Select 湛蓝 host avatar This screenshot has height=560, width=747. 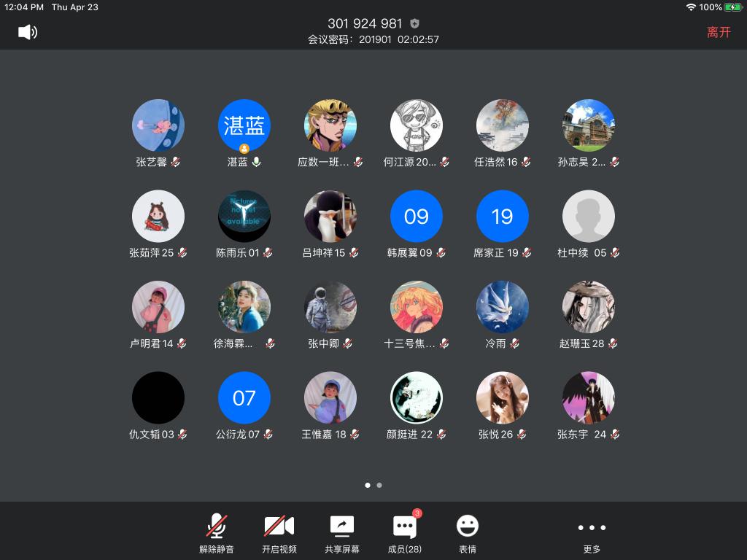[x=244, y=125]
